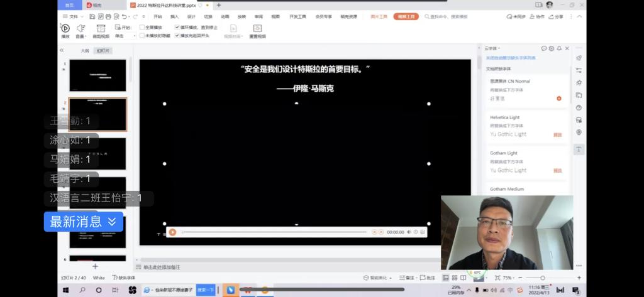Open the 设计 ribbon tab
The image size is (644, 297).
191,16
